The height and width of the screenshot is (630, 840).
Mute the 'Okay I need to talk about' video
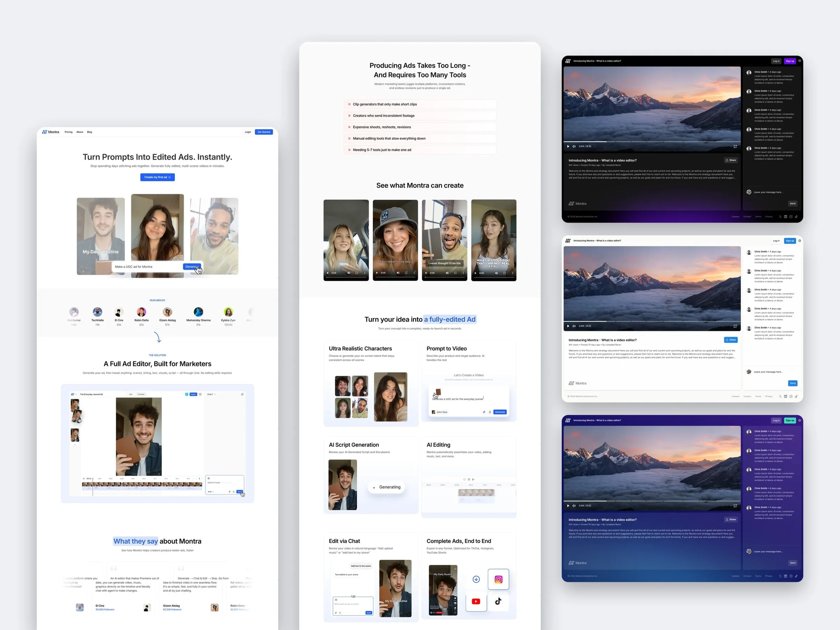(x=398, y=273)
